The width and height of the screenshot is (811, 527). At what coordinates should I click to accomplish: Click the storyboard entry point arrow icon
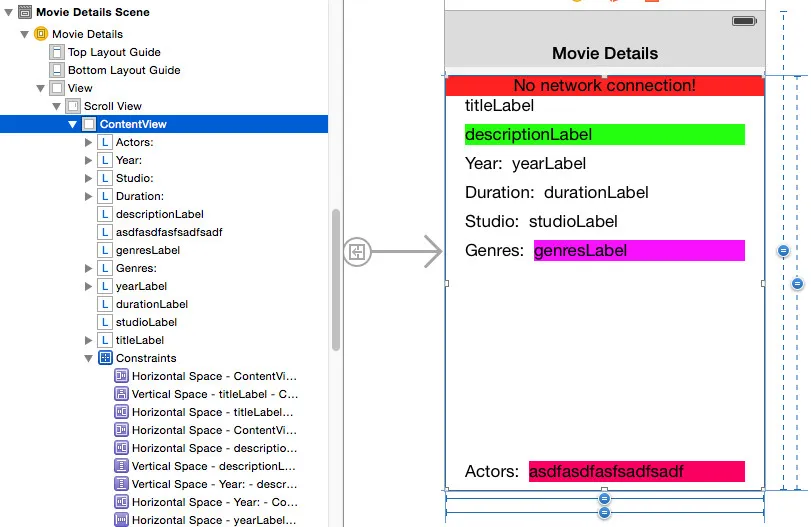pyautogui.click(x=357, y=252)
